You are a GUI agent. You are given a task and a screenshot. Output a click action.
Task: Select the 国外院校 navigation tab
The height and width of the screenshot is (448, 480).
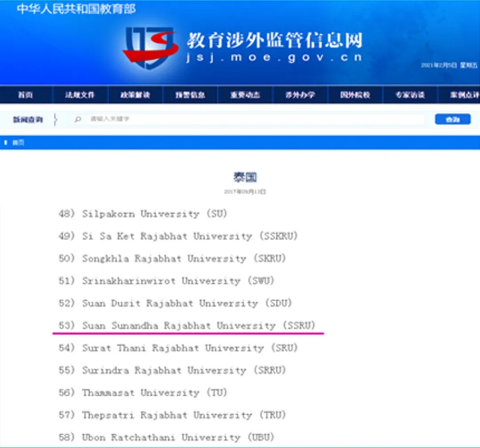pos(355,95)
